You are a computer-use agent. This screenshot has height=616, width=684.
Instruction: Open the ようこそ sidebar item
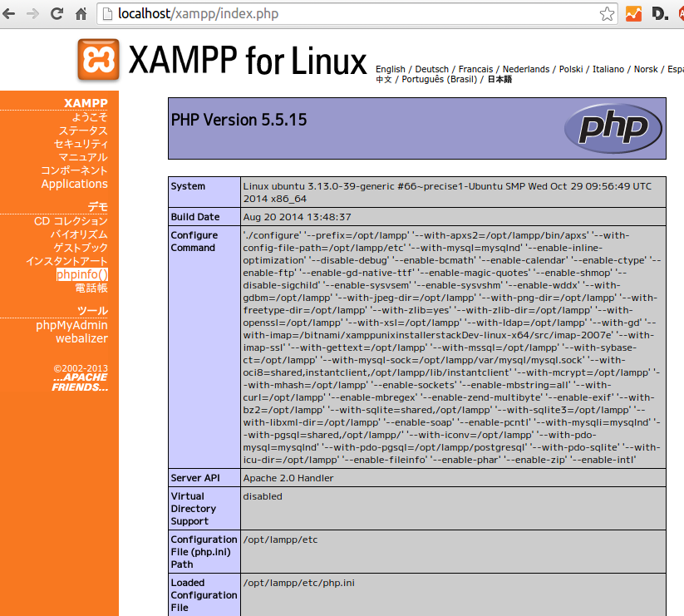point(90,117)
